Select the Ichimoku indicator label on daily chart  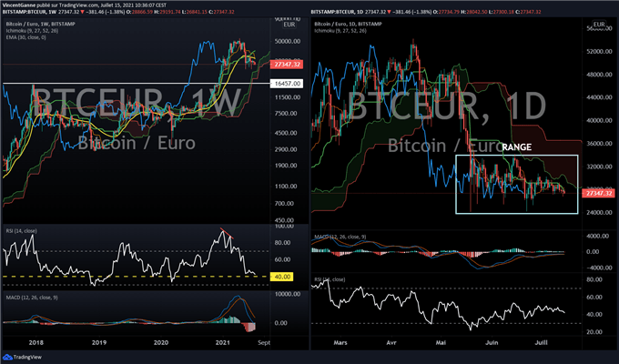click(x=340, y=31)
